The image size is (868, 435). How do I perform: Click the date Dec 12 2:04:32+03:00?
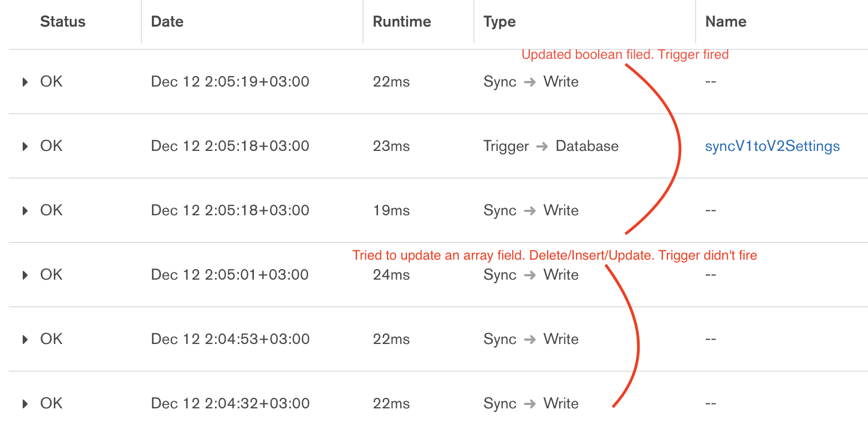pyautogui.click(x=230, y=404)
